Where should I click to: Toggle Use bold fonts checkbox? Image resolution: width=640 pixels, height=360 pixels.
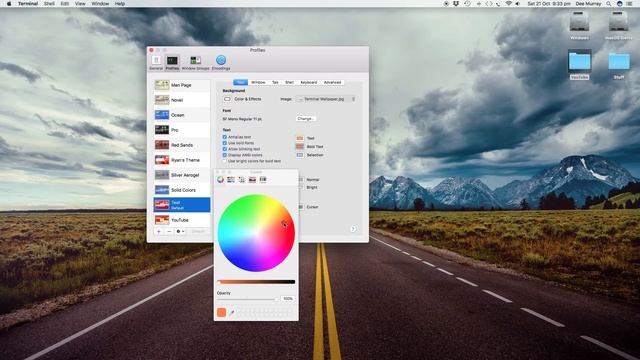pyautogui.click(x=224, y=143)
